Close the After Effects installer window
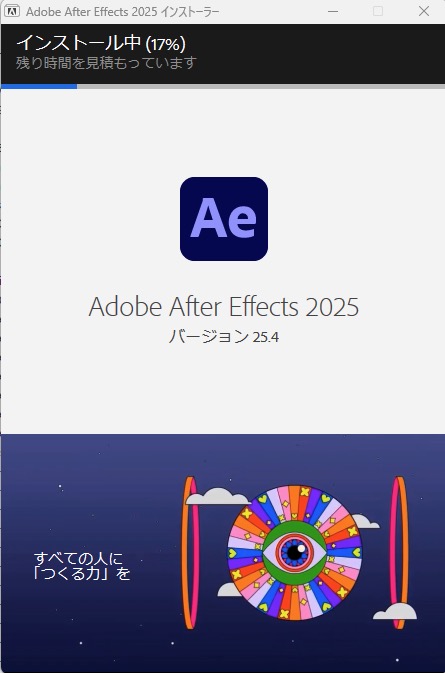The height and width of the screenshot is (673, 445). point(424,12)
